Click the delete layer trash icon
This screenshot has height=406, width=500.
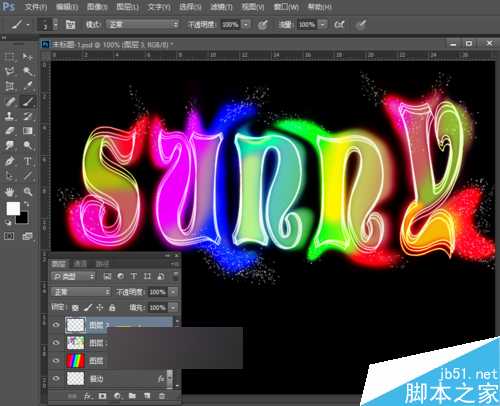click(162, 396)
